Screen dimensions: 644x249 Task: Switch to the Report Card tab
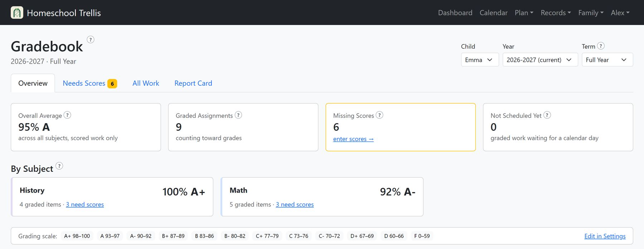tap(193, 83)
